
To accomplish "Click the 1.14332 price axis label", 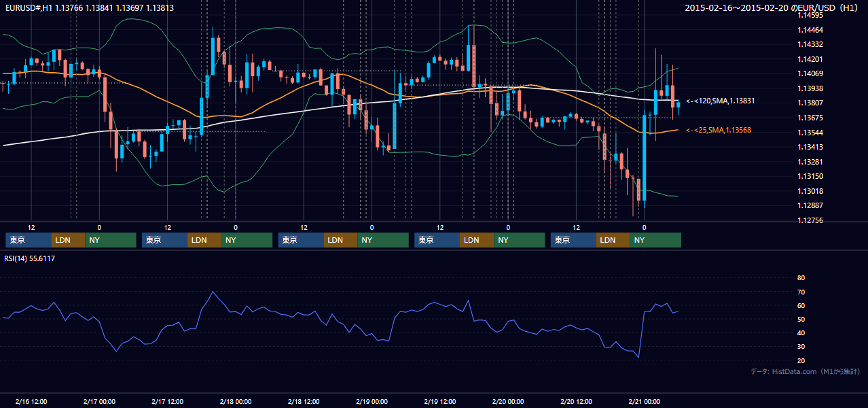I will (812, 44).
